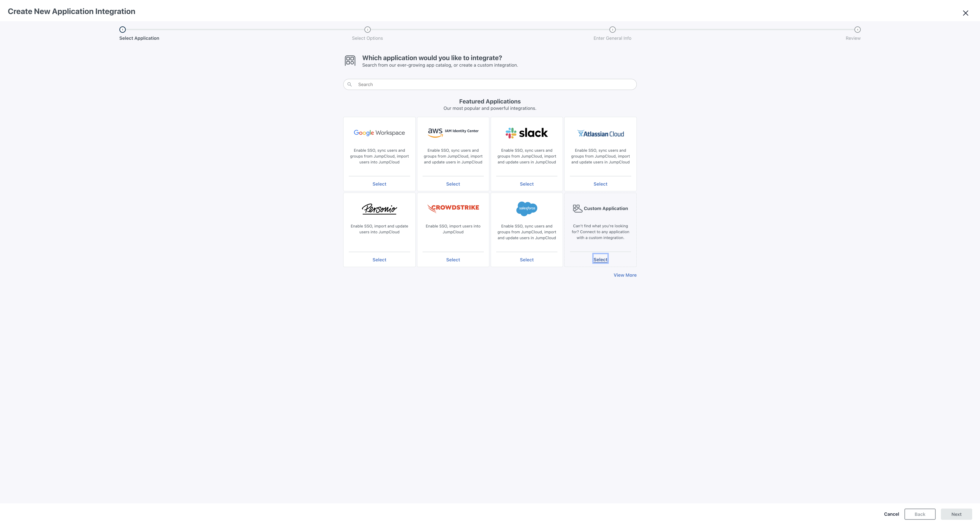Click the Custom Application icon
This screenshot has height=525, width=980.
point(577,208)
